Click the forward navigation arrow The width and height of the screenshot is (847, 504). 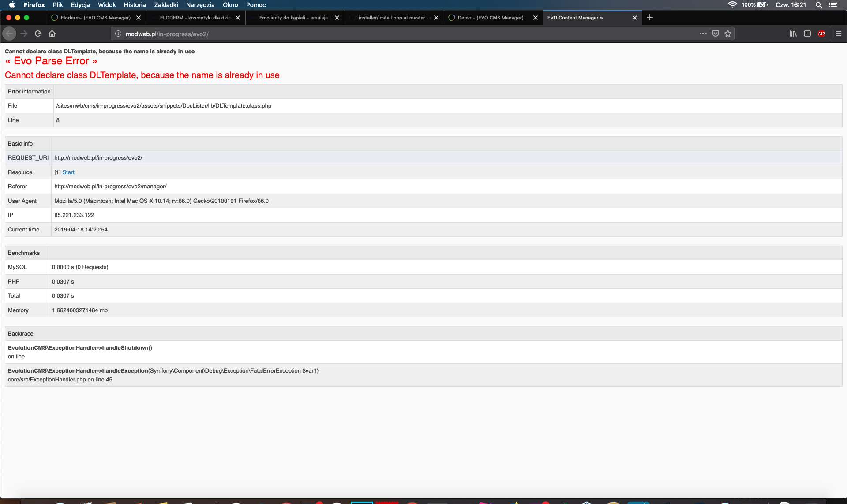(x=24, y=34)
